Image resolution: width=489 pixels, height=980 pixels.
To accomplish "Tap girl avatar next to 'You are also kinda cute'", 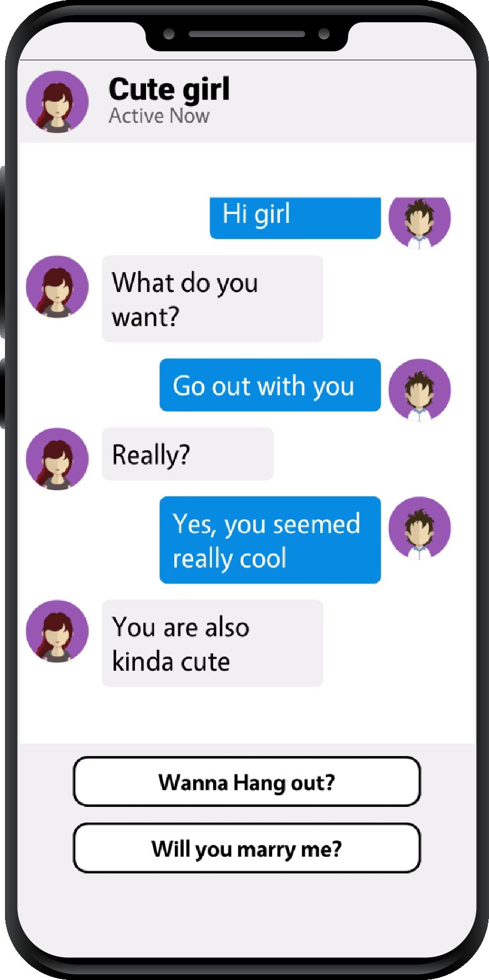I will [x=58, y=631].
